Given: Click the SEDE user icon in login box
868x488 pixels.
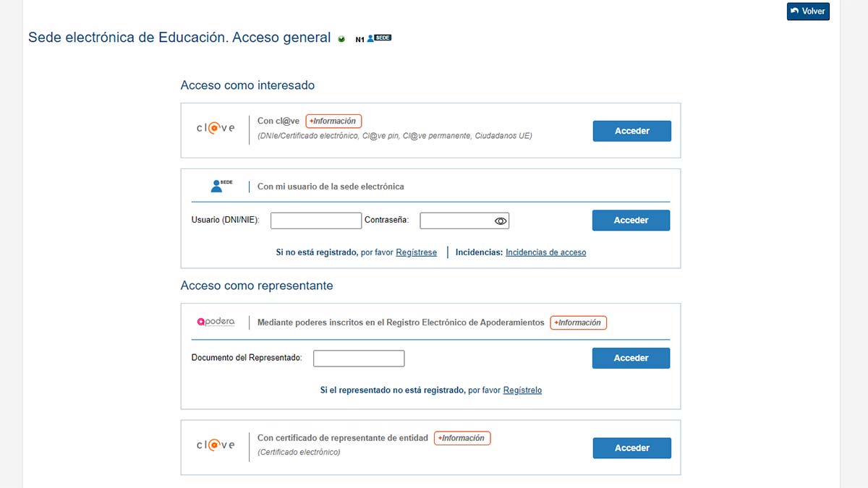Looking at the screenshot, I should 220,186.
